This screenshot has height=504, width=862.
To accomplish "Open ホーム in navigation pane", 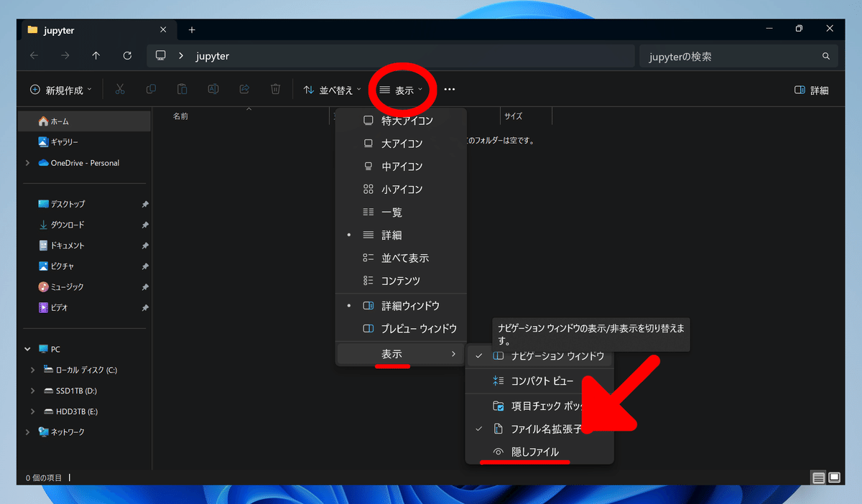I will [85, 121].
